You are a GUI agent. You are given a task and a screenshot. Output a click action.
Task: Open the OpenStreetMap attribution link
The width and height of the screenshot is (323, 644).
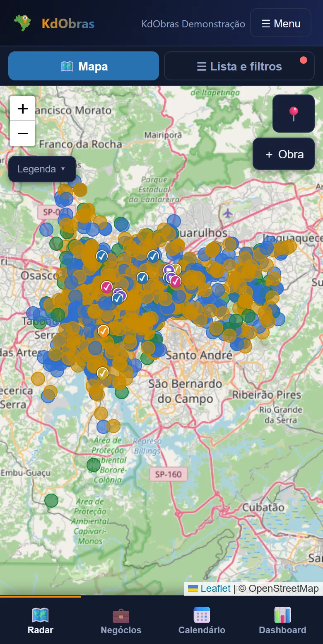[284, 588]
